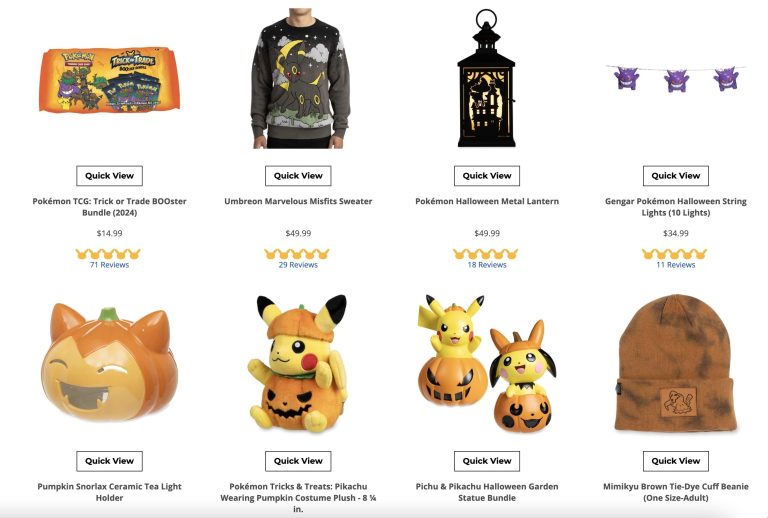The height and width of the screenshot is (518, 768).
Task: Click the Trick or Trade BOOster Bundle image
Action: pos(109,80)
